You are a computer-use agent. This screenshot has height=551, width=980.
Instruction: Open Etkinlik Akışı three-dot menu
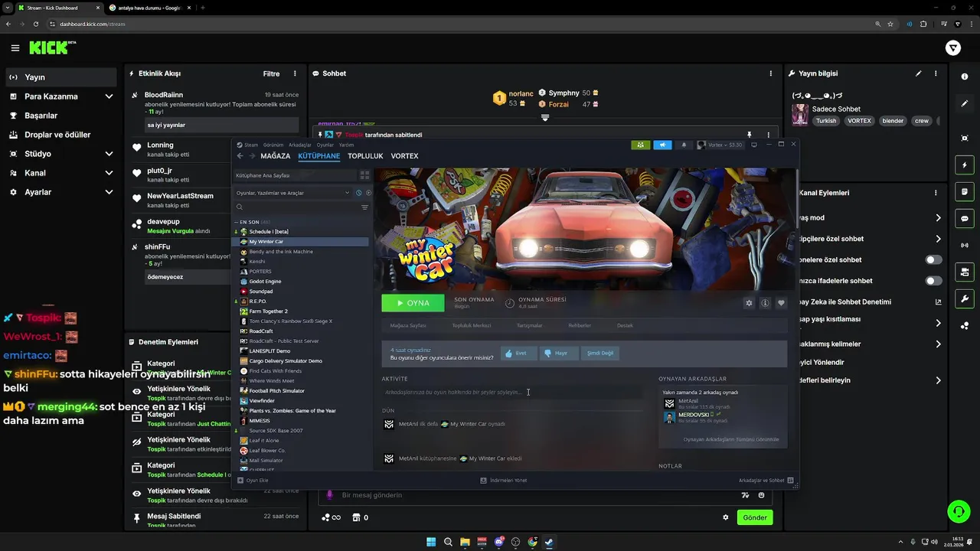(295, 73)
